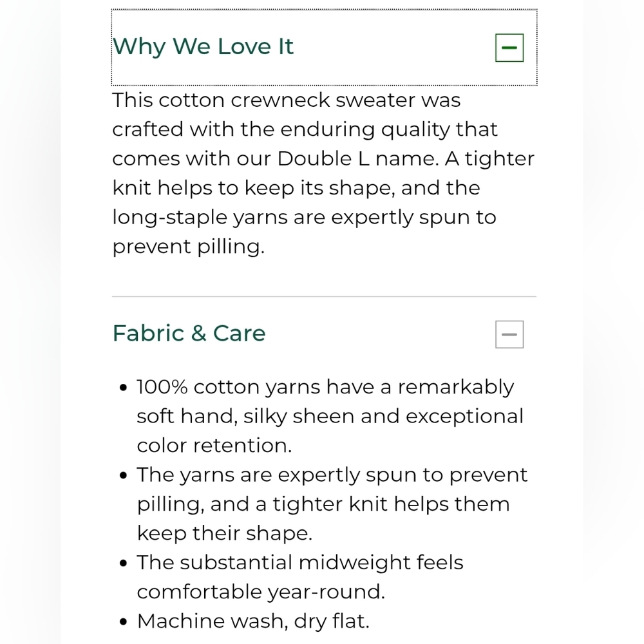Click the 100% cotton yarns bullet

[330, 416]
